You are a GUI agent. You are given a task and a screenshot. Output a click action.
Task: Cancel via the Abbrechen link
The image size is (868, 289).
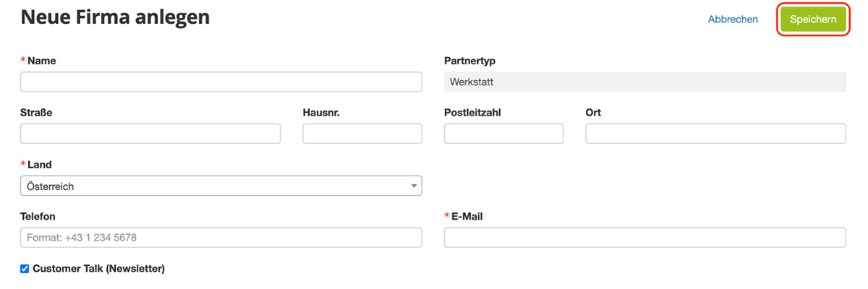click(x=733, y=20)
